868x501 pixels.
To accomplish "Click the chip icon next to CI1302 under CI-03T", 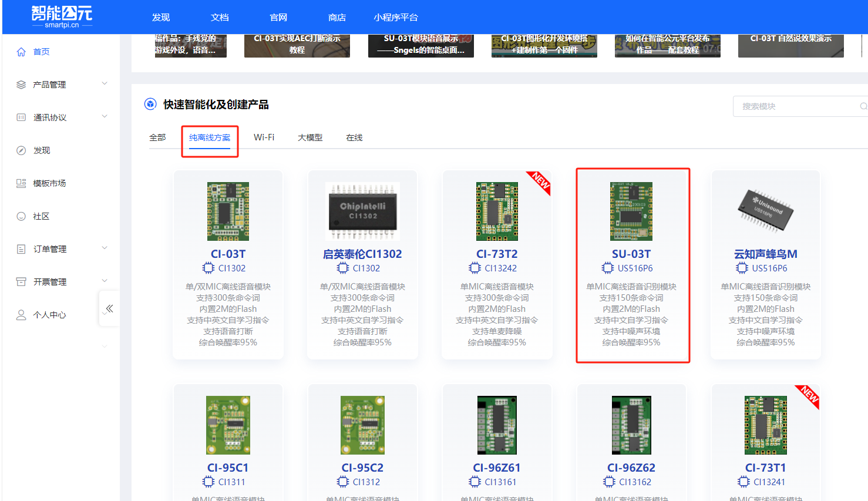I will click(x=208, y=268).
